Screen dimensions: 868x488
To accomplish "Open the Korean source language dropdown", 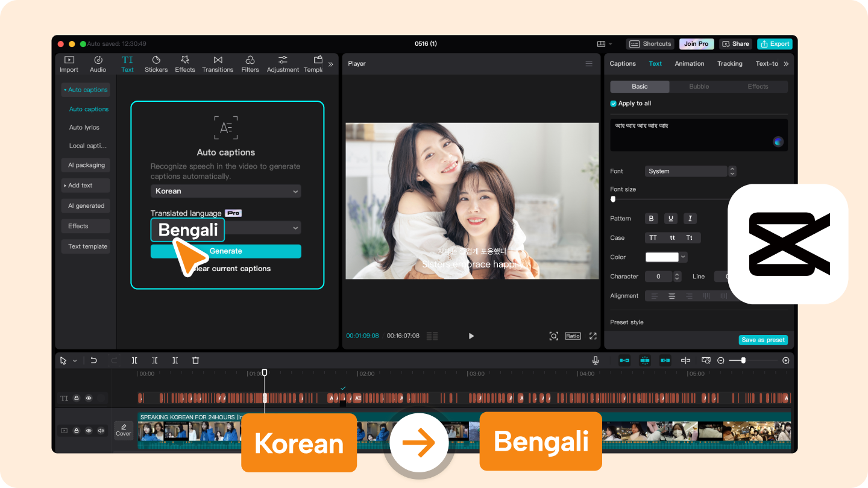I will [225, 191].
